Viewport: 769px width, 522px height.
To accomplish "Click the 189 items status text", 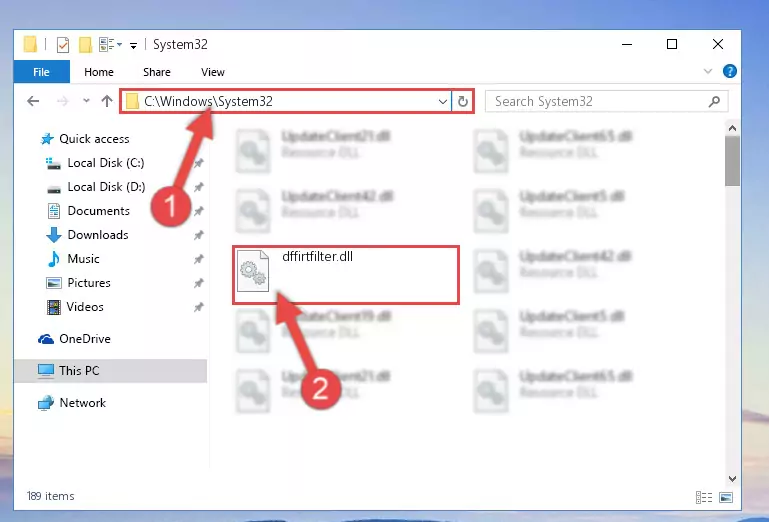I will pyautogui.click(x=51, y=496).
